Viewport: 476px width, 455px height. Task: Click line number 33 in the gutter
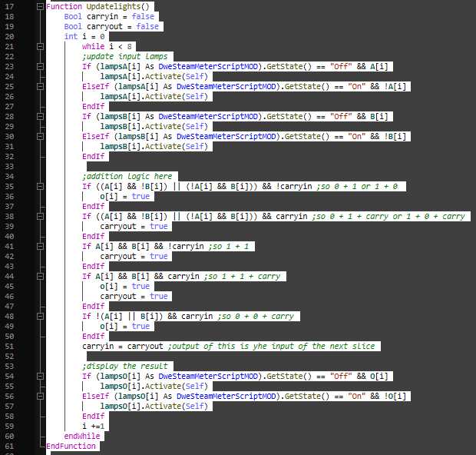(x=9, y=167)
